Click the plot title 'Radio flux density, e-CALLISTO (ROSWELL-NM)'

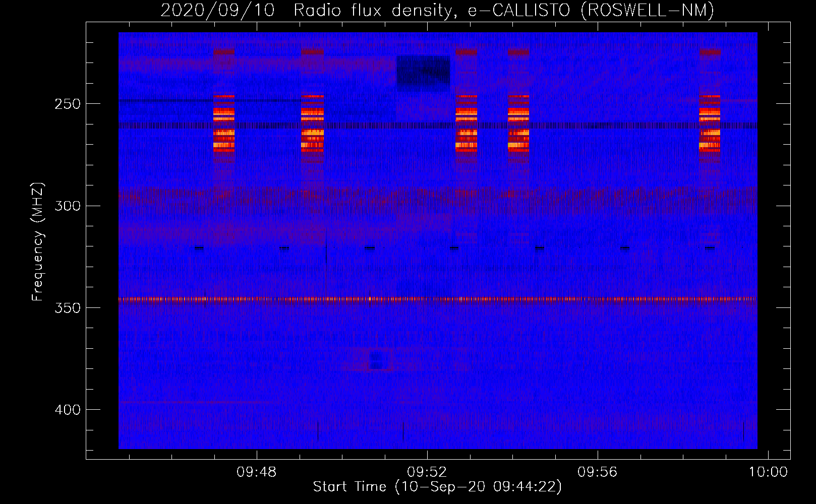pyautogui.click(x=503, y=10)
